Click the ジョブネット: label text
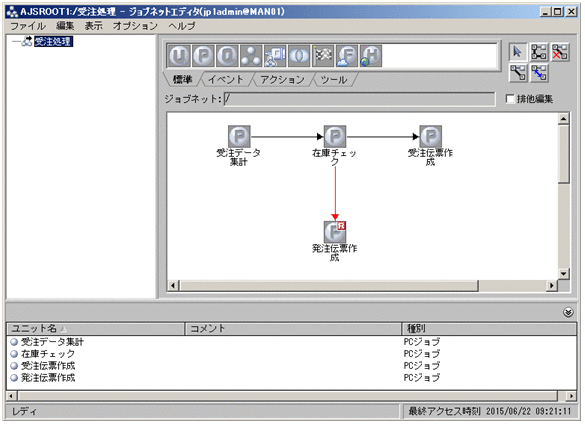 click(x=193, y=99)
